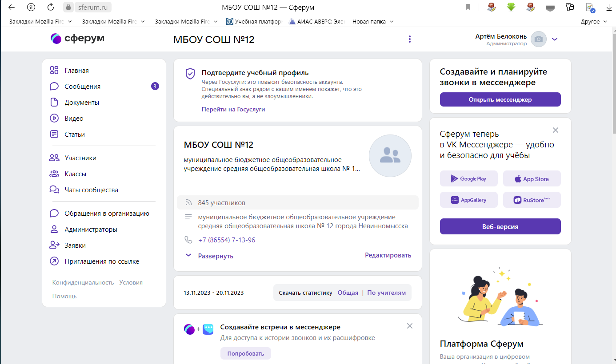Open АИАС АВЕРС bookmark

tap(316, 21)
